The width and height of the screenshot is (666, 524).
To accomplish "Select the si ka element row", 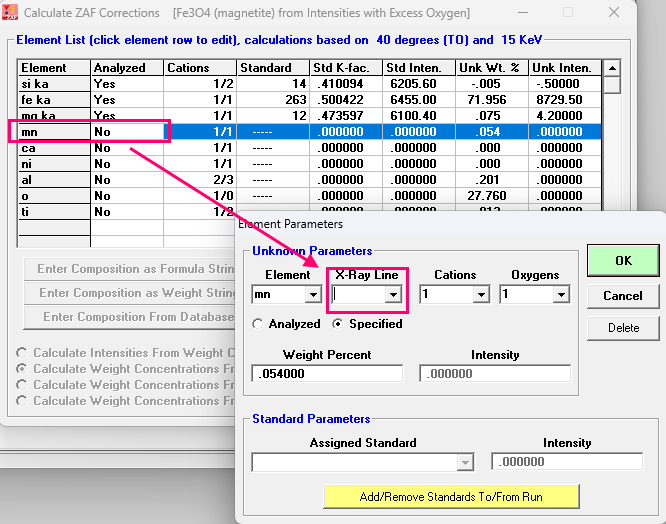I will [x=54, y=84].
